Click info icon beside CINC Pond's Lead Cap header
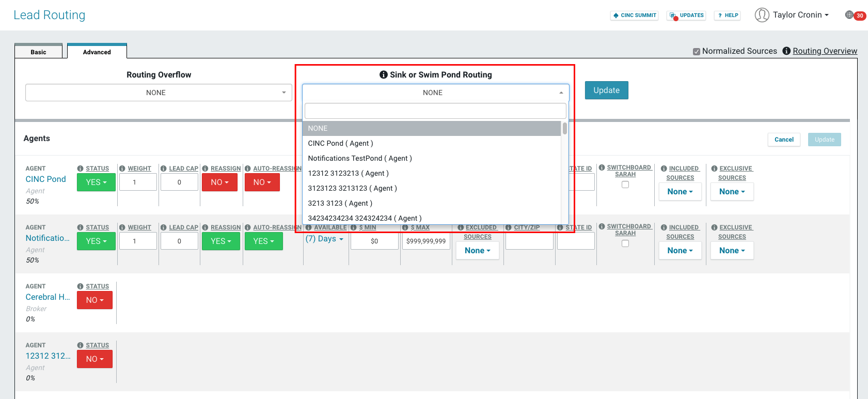 (x=163, y=168)
